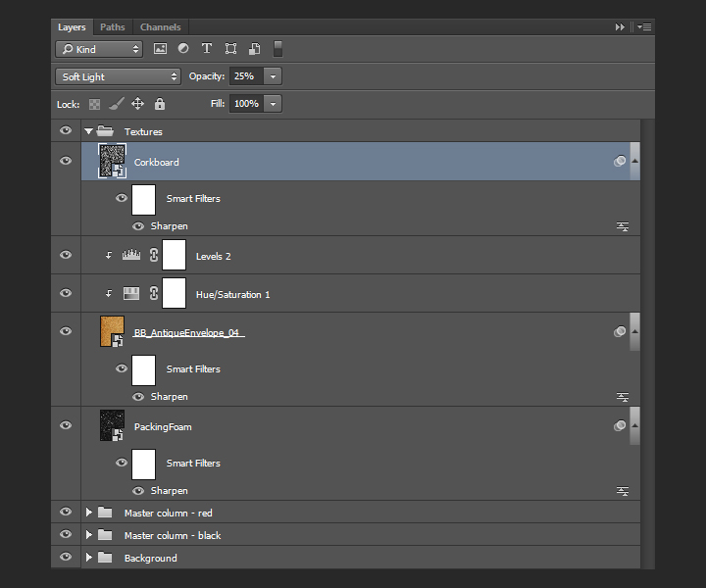Click the layers panel vertical scrollbar
Screen dimensions: 706x588
[x=647, y=344]
